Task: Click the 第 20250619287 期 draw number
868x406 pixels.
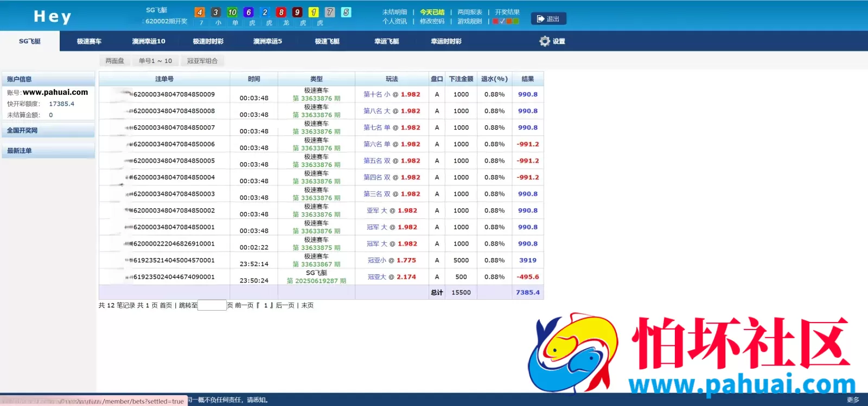Action: [316, 281]
